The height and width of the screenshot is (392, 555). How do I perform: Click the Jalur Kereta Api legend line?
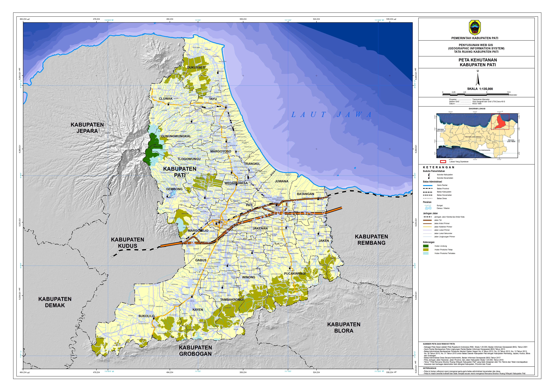(x=427, y=217)
